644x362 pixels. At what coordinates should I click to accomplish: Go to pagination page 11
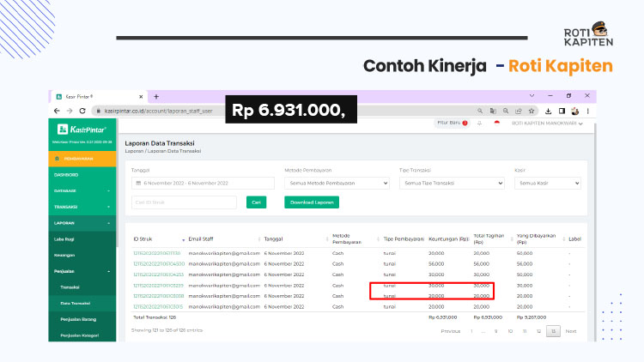point(525,331)
